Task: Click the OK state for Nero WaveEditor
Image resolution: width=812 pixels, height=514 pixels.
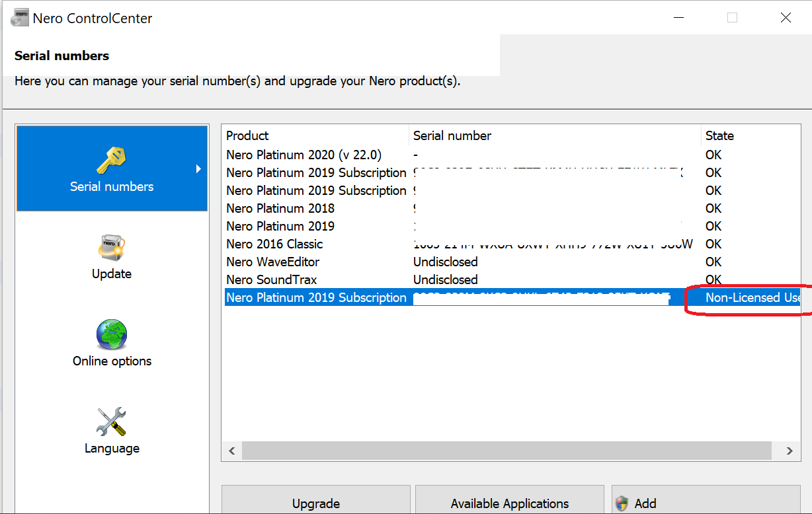Action: pyautogui.click(x=713, y=262)
